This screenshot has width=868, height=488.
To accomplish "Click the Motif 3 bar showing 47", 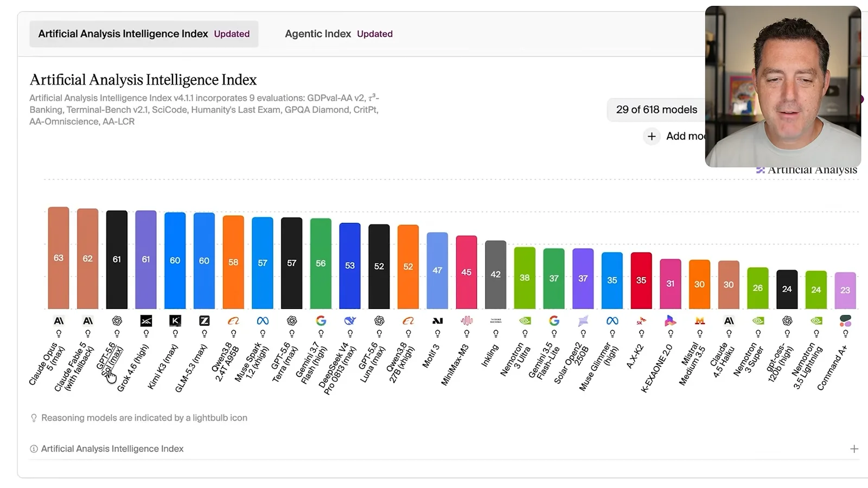I will [437, 271].
